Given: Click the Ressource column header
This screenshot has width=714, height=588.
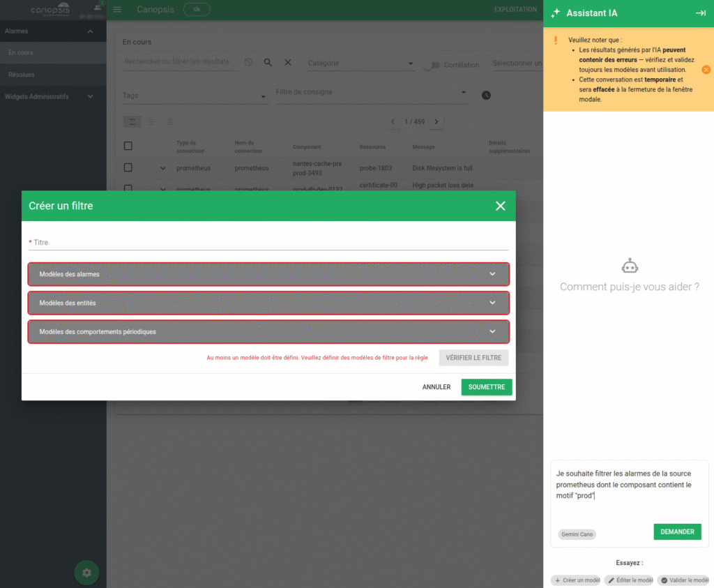Looking at the screenshot, I should (x=372, y=146).
